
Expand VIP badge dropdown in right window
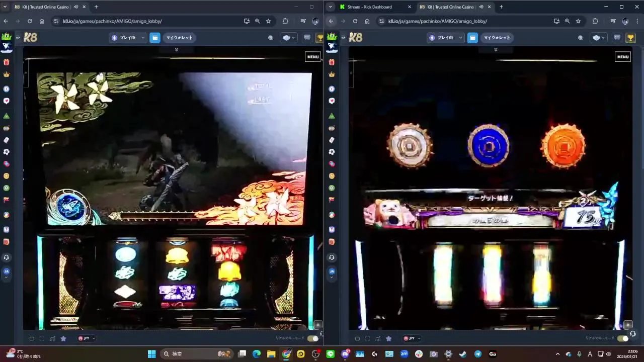[599, 38]
